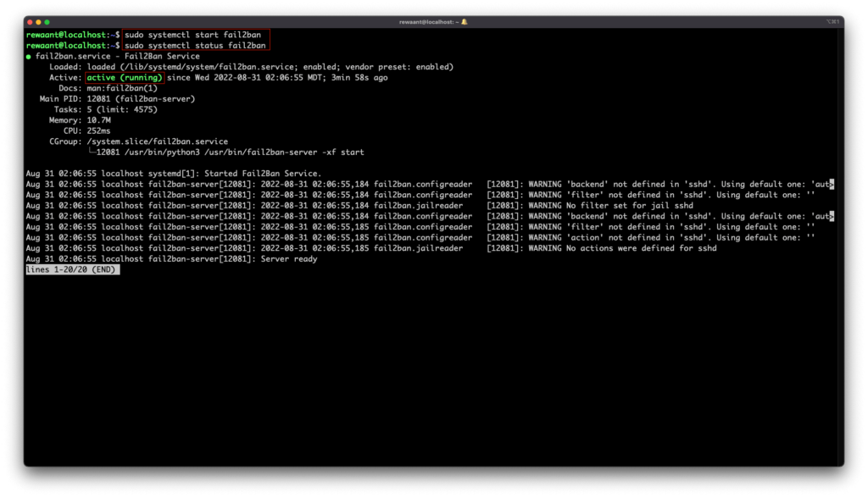Viewport: 868px width, 498px height.
Task: Click the CGroup path '/system.slice/fail2ban.service'
Action: 157,141
